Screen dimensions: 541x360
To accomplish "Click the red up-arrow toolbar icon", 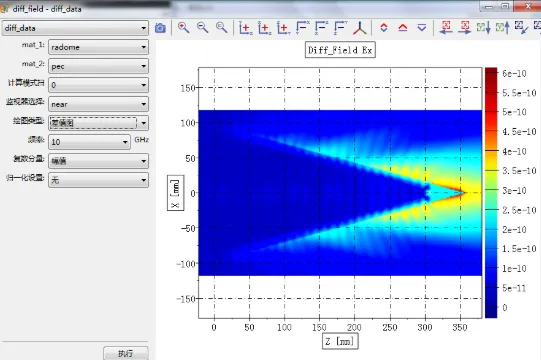I will (x=403, y=28).
